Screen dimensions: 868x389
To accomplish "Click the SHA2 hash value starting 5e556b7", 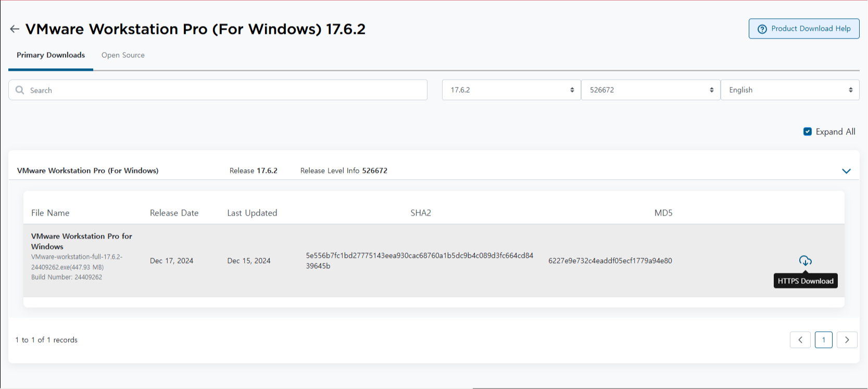I will 420,261.
